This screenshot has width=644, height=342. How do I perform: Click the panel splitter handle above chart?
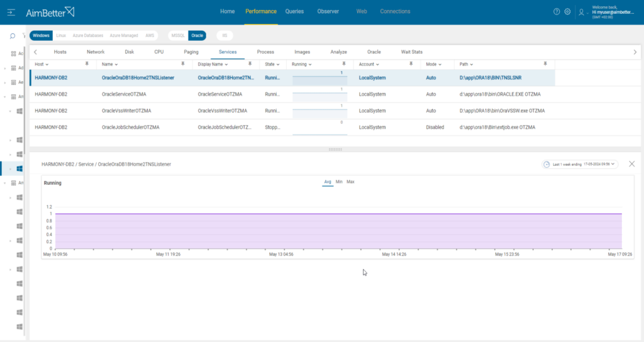pyautogui.click(x=335, y=150)
